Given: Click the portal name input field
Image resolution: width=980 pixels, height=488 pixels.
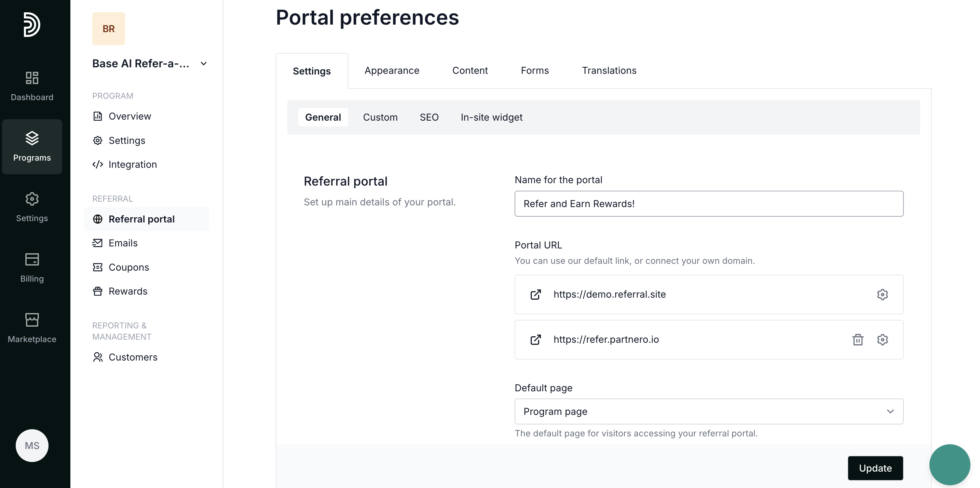Looking at the screenshot, I should coord(708,204).
